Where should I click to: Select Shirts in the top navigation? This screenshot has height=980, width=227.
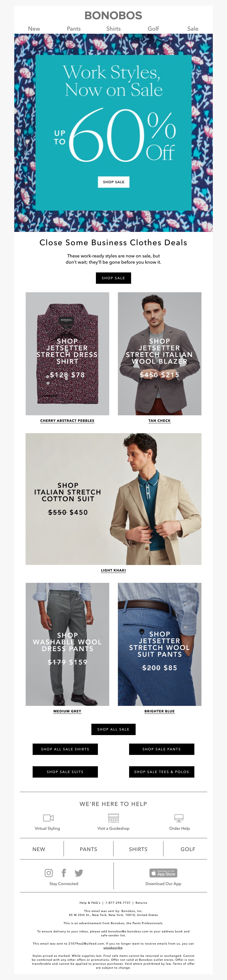(113, 29)
